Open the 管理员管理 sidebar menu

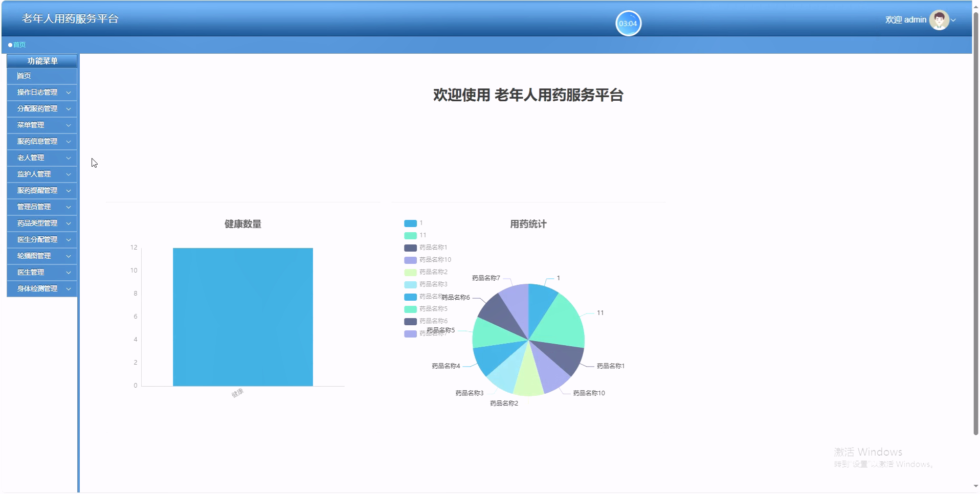(x=42, y=207)
